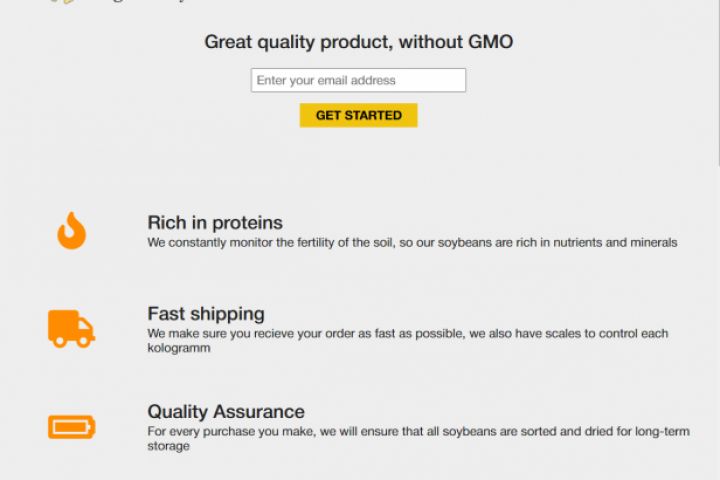Click the page's vertical scrollbar thumb
Screen dimensions: 720x480
716,80
